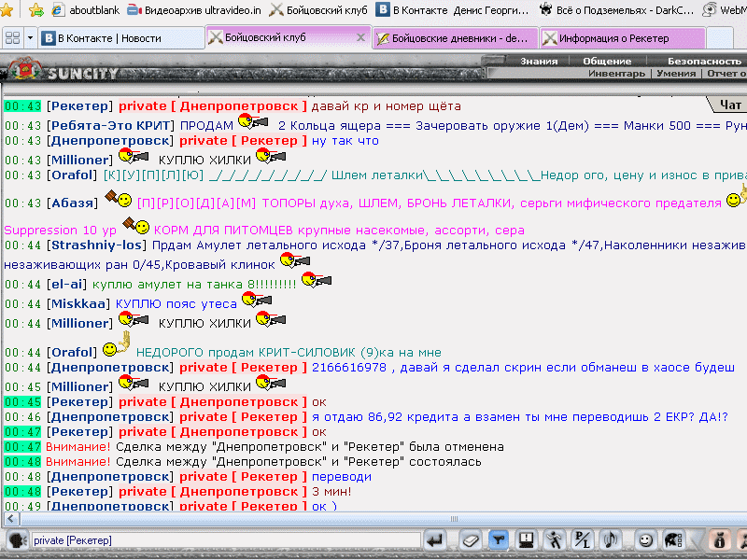747x560 pixels.
Task: Click the Favorites star icon
Action: point(7,9)
